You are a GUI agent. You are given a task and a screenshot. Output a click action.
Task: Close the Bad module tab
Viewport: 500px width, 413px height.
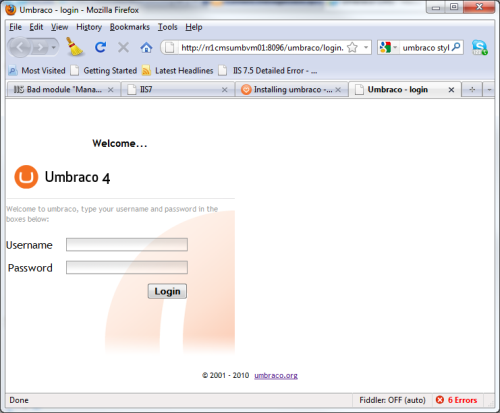click(111, 90)
